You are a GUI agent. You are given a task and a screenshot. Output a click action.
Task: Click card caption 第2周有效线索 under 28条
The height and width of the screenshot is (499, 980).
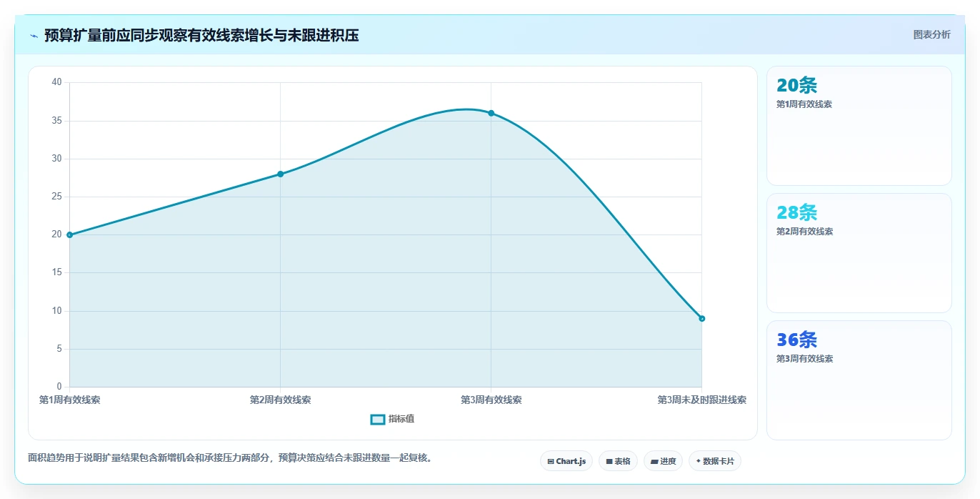coord(804,232)
